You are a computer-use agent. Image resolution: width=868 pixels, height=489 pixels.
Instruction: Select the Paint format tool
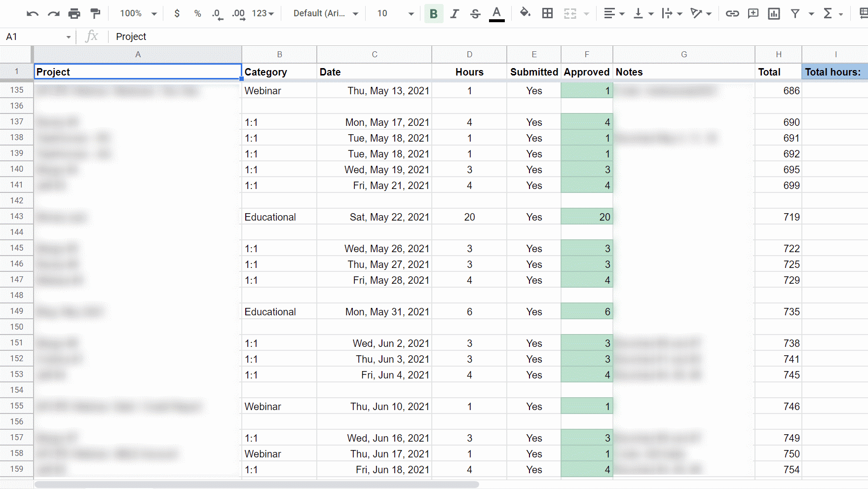click(95, 13)
